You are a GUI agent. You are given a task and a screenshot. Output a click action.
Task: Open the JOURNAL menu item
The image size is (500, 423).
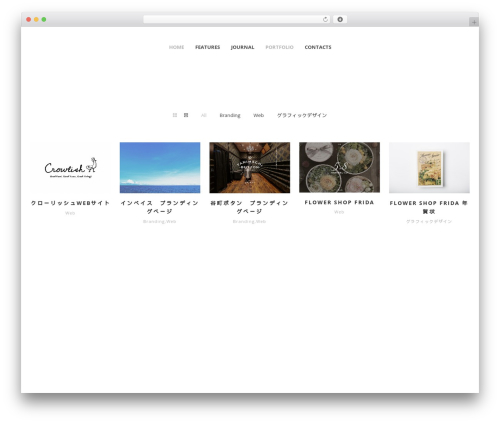tap(242, 47)
